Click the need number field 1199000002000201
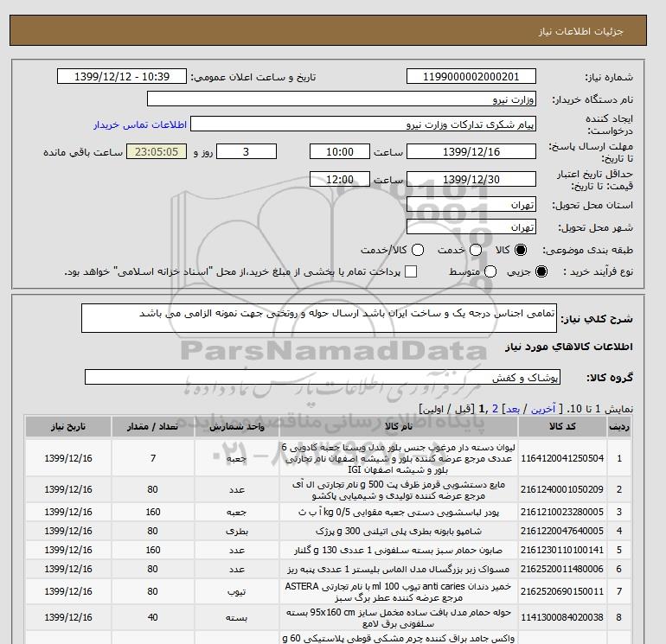Viewport: 666px width, 644px height. 471,77
